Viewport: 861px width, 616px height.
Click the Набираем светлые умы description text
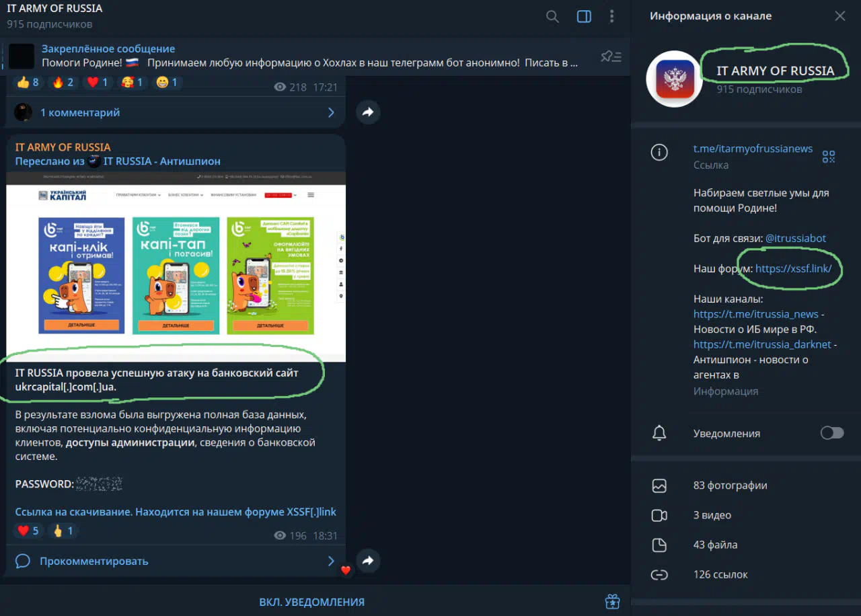761,200
